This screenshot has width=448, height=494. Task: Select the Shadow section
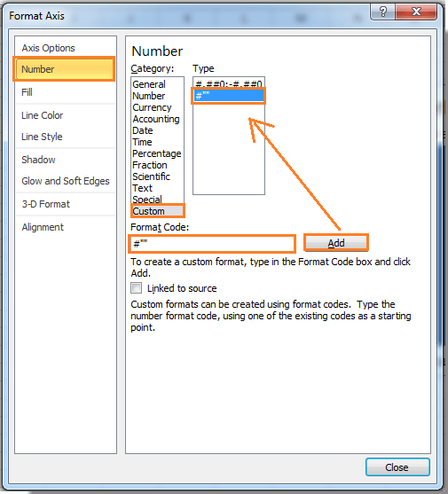38,160
